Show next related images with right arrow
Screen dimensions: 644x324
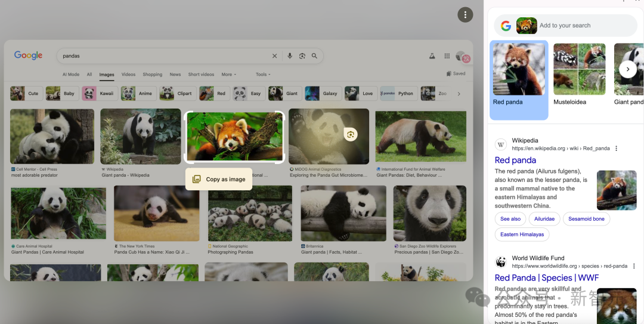(x=627, y=69)
